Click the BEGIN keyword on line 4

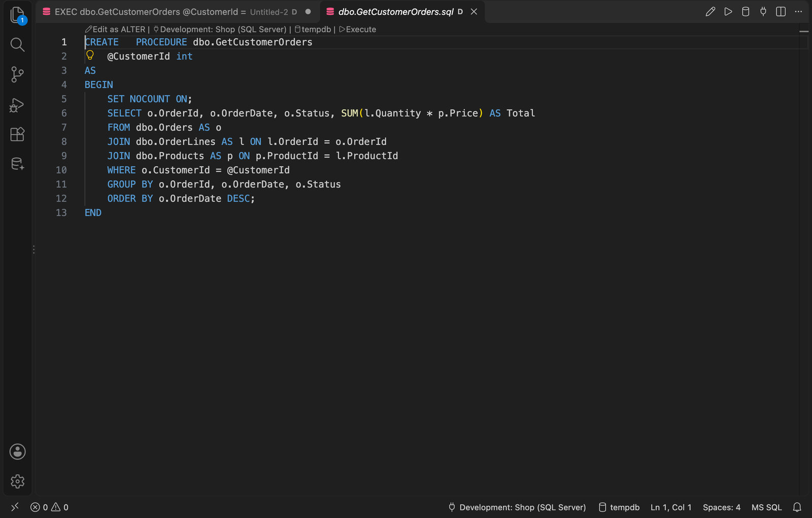(99, 85)
